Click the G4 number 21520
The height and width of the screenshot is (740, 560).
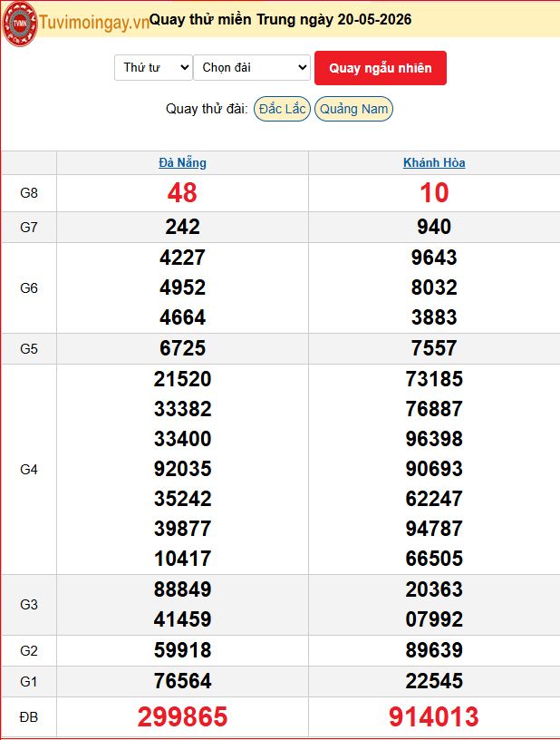pyautogui.click(x=182, y=379)
